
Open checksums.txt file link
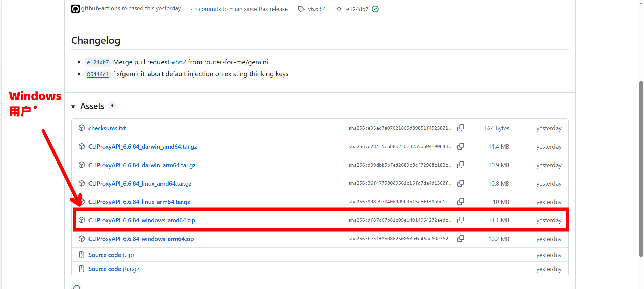(107, 128)
